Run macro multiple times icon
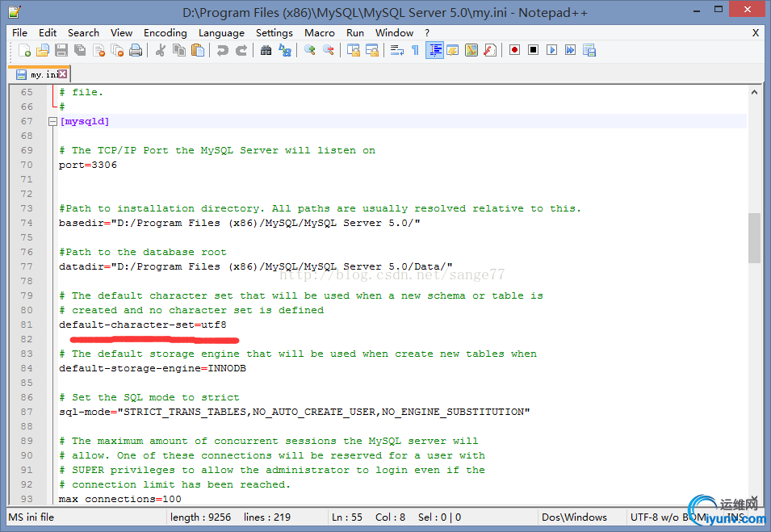771x532 pixels. 571,50
